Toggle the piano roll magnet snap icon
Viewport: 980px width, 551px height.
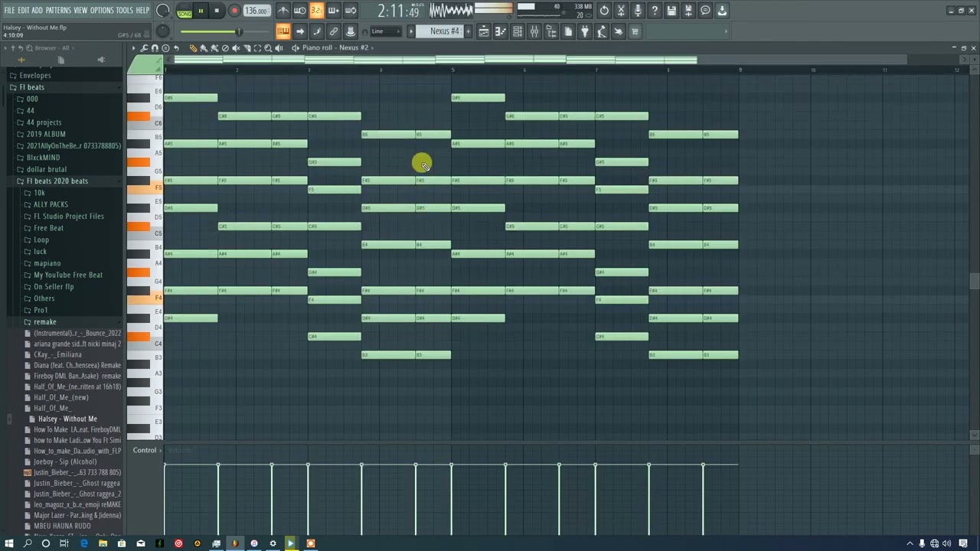point(155,47)
